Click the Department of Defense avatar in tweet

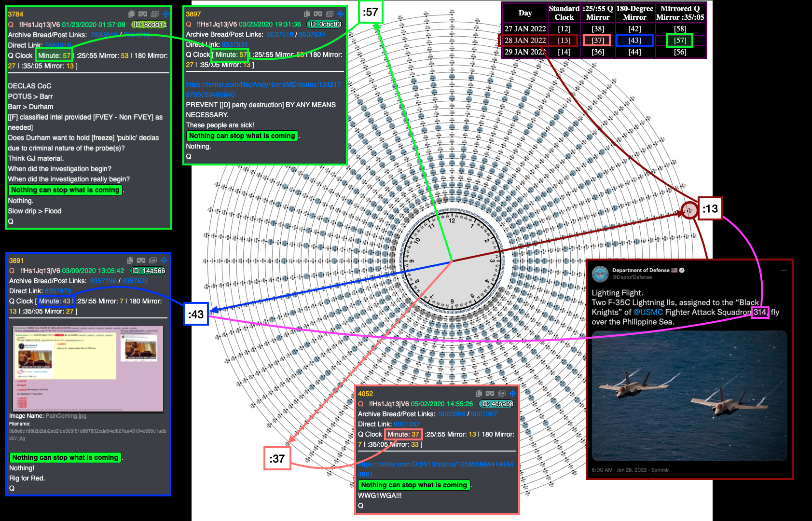click(600, 274)
